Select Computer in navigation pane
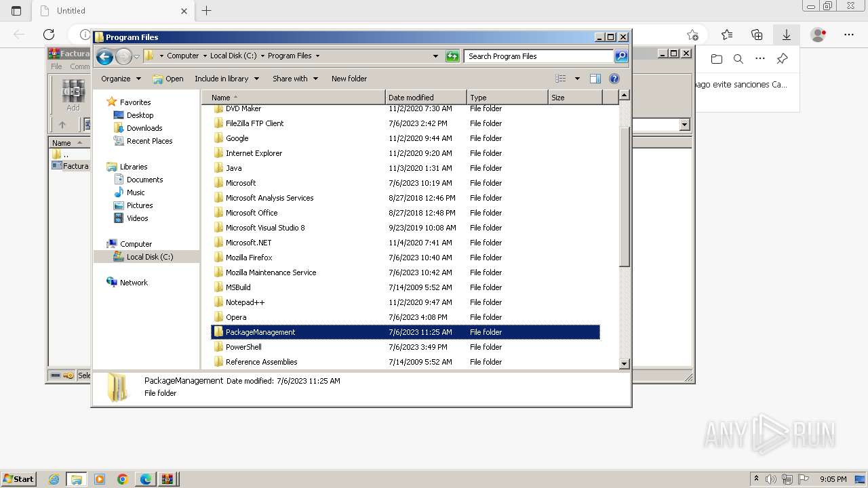Image resolution: width=868 pixels, height=488 pixels. (x=136, y=244)
